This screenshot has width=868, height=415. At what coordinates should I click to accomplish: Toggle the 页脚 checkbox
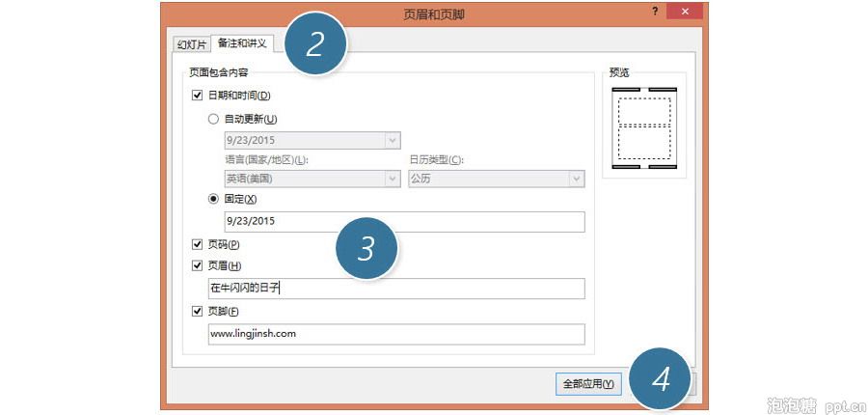[197, 312]
